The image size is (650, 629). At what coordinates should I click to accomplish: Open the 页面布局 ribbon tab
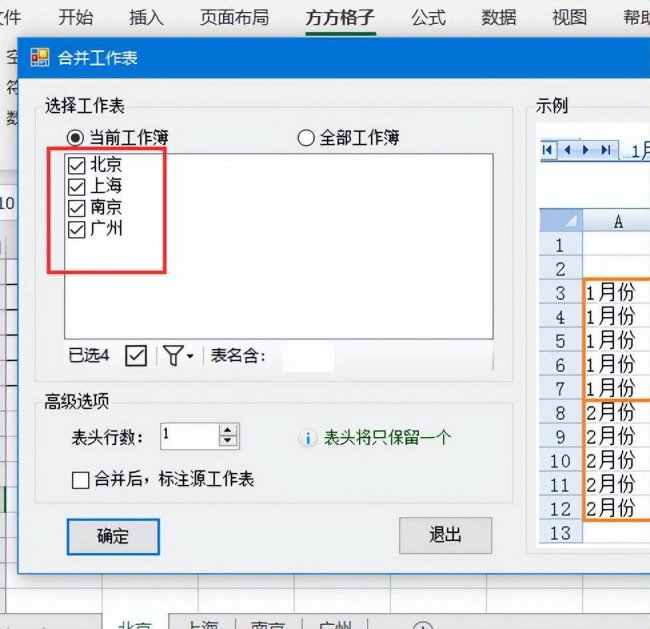coord(235,17)
